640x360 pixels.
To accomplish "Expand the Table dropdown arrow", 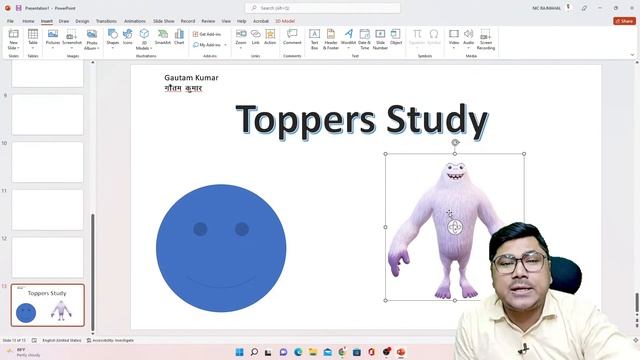I will pos(33,48).
